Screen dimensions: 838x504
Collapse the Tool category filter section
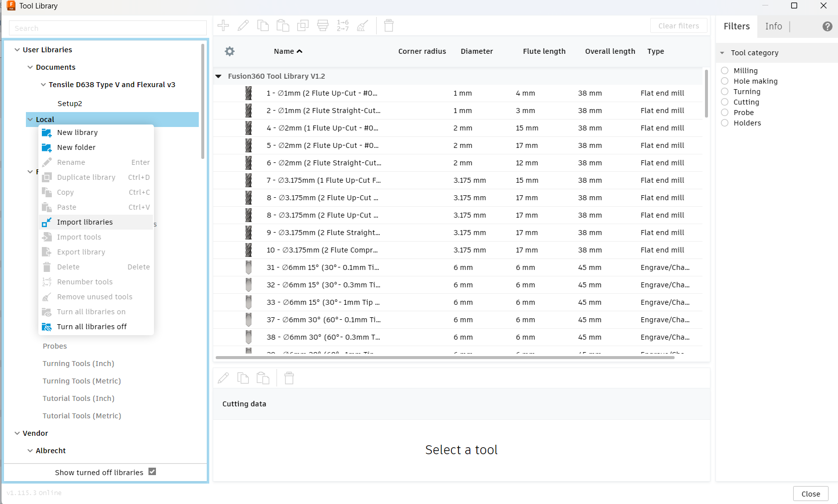click(722, 53)
